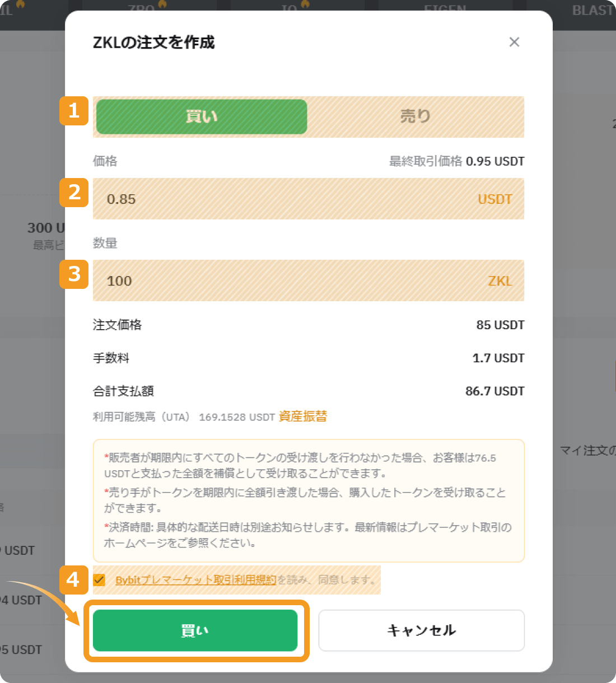The width and height of the screenshot is (616, 683).
Task: Click the 注文価格 row label
Action: click(x=117, y=325)
